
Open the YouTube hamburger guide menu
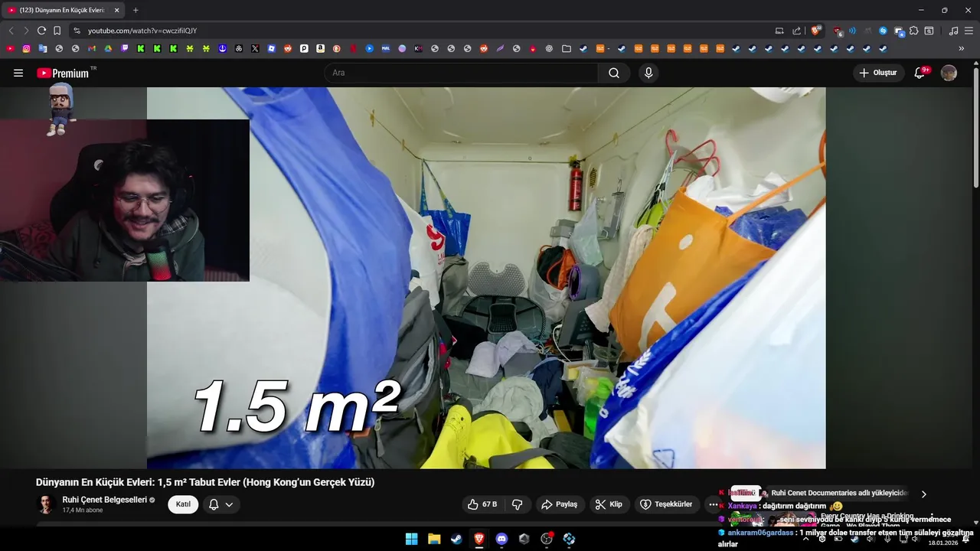[x=18, y=73]
